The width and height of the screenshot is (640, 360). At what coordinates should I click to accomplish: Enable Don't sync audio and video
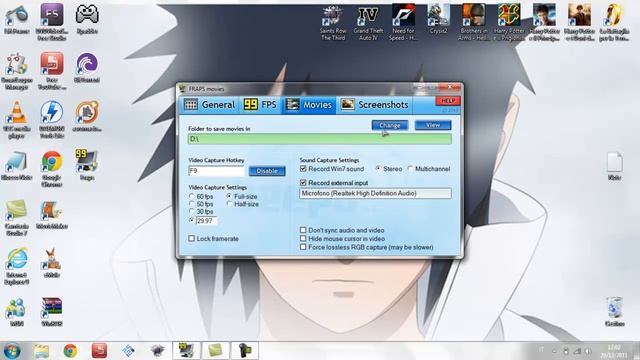pyautogui.click(x=303, y=230)
